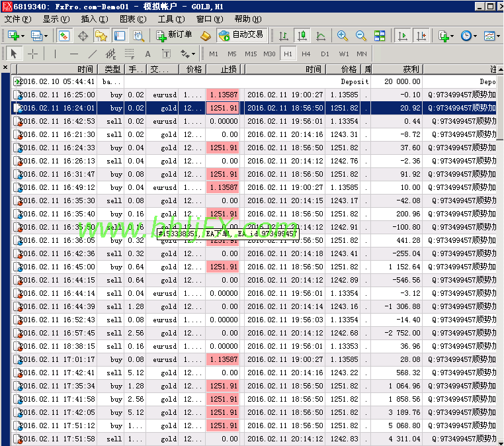Toggle the Market Watch window
Image resolution: width=504 pixels, height=446 pixels.
pos(64,36)
